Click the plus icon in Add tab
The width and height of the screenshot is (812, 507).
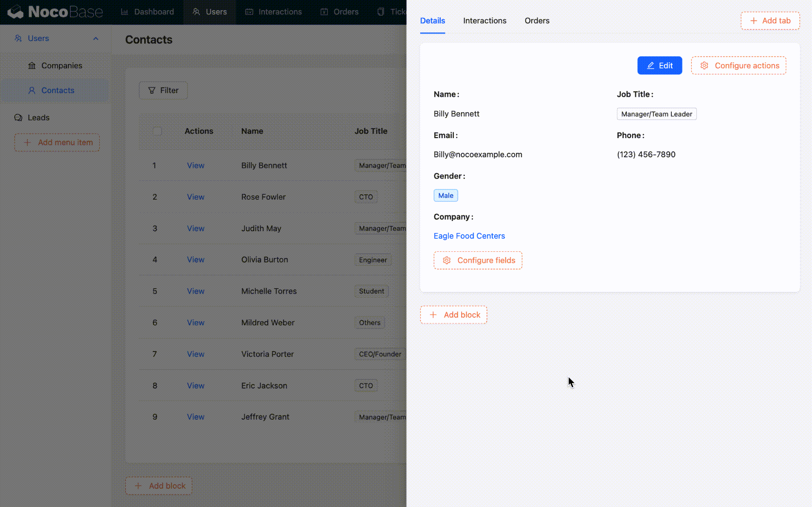[x=754, y=21]
